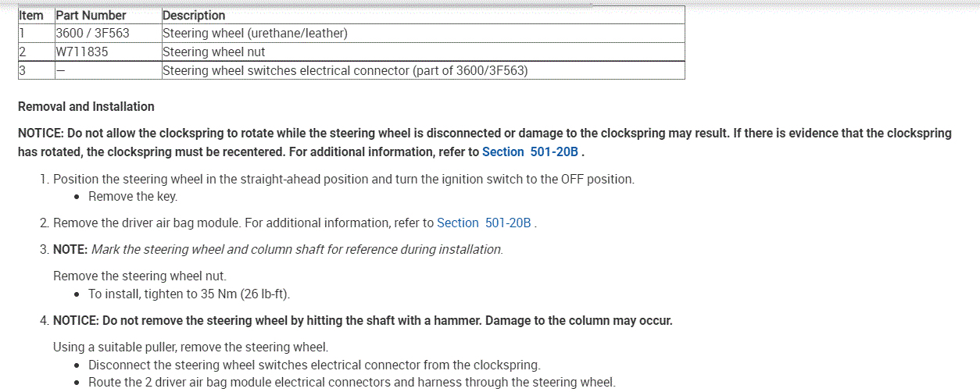The image size is (980, 392).
Task: Click the Steering wheel nut description cell
Action: (x=214, y=52)
